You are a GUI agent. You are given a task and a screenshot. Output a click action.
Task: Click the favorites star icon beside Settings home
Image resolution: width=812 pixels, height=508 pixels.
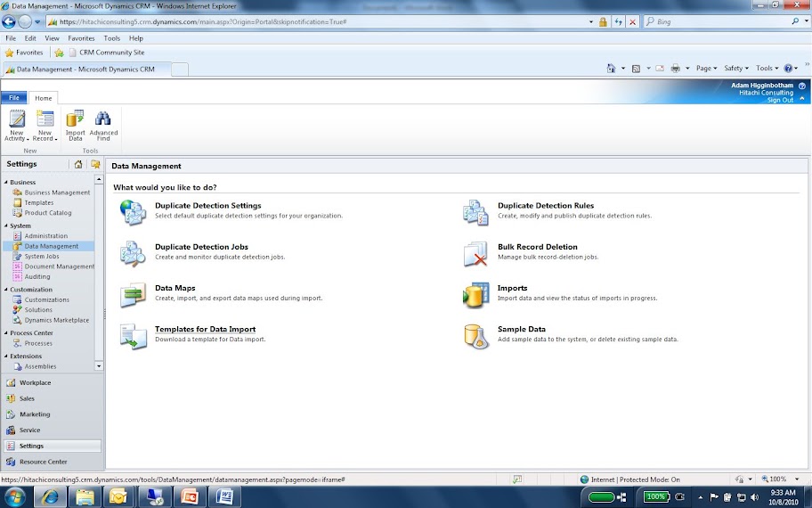click(95, 164)
